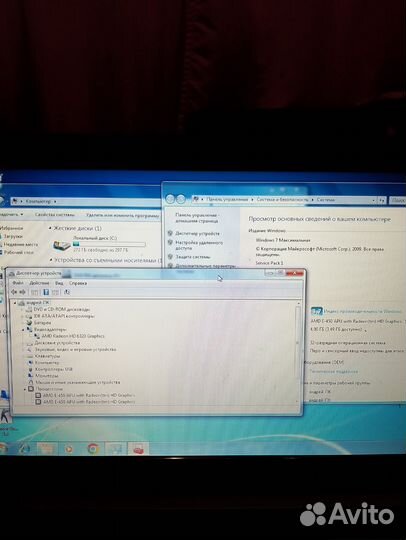This screenshot has width=406, height=540.
Task: Click the scan hardware changes toolbar icon
Action: click(x=67, y=292)
